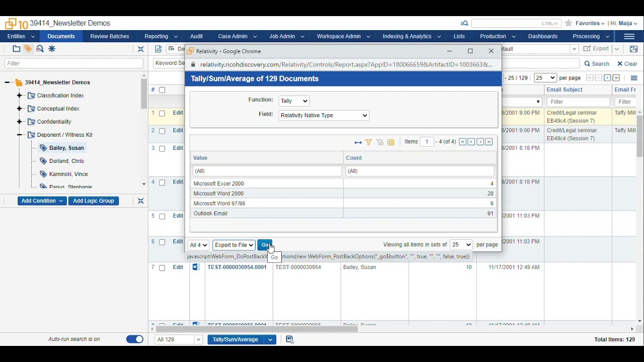The width and height of the screenshot is (644, 362).
Task: Click the Value column (All) filter field
Action: [267, 171]
